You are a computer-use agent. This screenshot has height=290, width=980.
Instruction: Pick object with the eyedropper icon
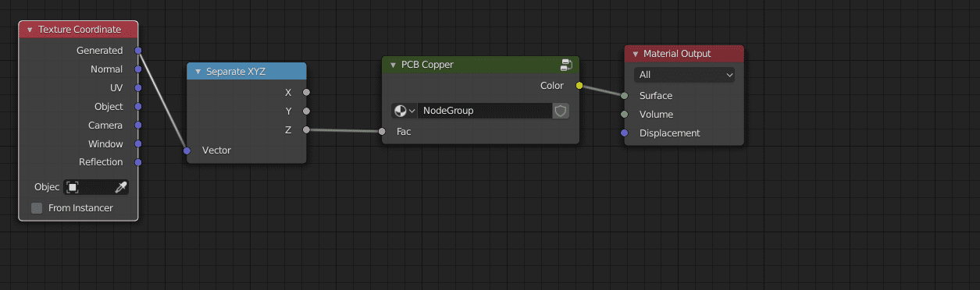tap(120, 187)
